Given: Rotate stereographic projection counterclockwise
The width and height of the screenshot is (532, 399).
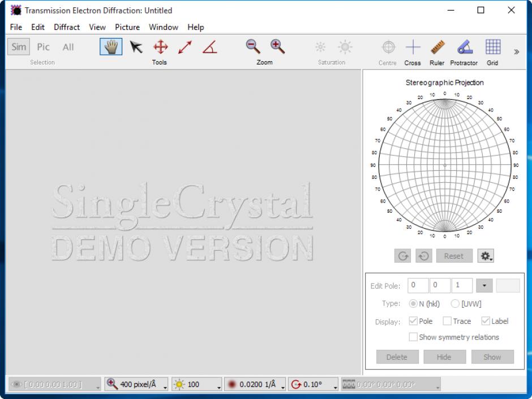Looking at the screenshot, I should coord(424,256).
